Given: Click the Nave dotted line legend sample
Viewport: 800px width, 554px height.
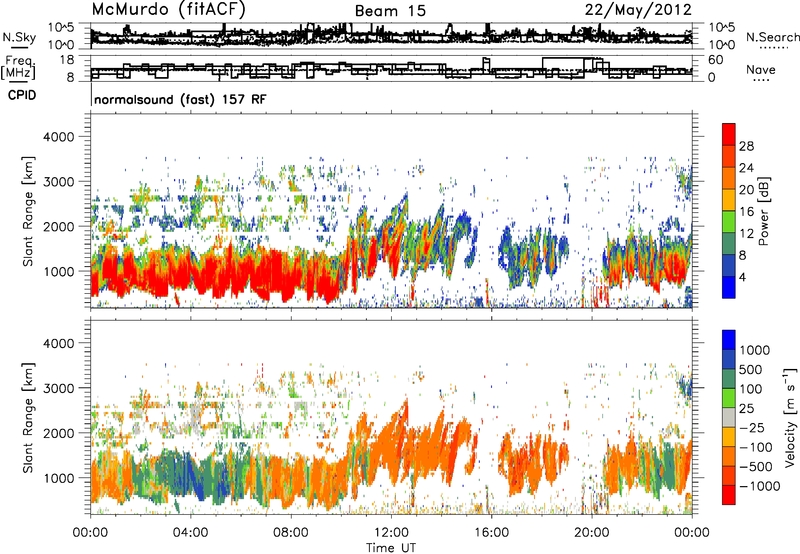Looking at the screenshot, I should coord(760,80).
